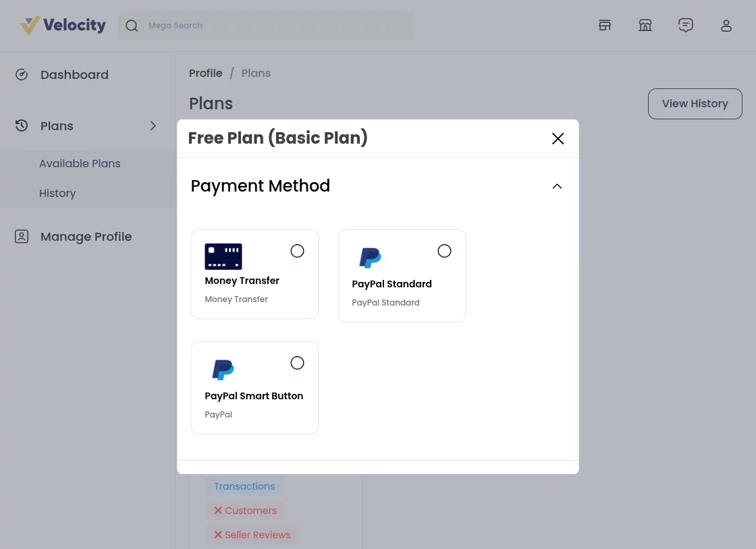The height and width of the screenshot is (549, 756).
Task: Open the user account icon
Action: click(726, 25)
